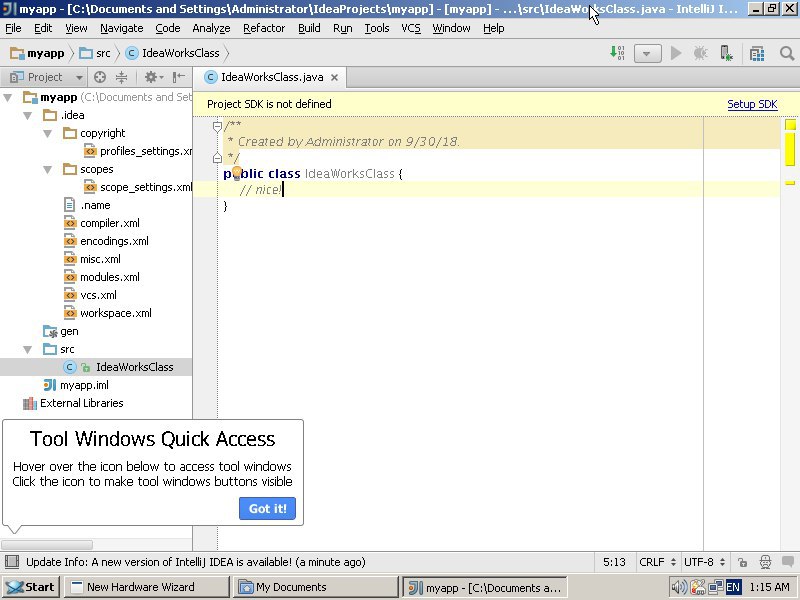The image size is (800, 600).
Task: Collapse the scopes folder node
Action: pos(47,169)
